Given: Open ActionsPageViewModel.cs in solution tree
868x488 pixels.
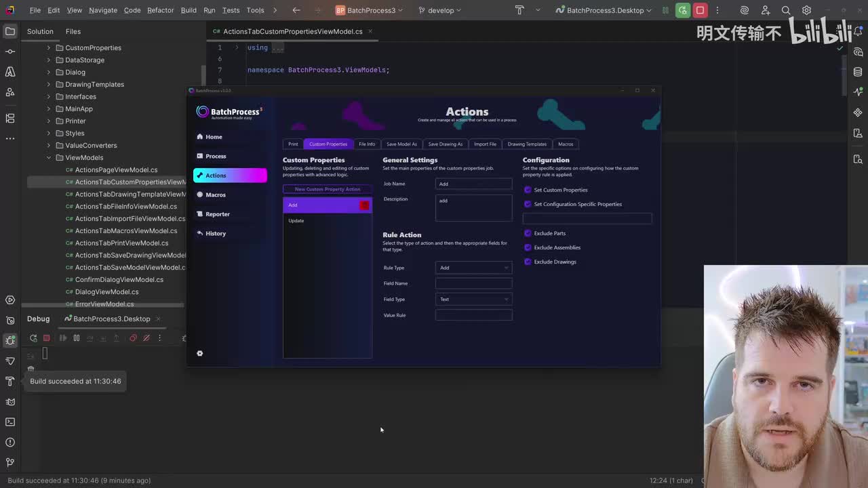Looking at the screenshot, I should click(x=116, y=170).
